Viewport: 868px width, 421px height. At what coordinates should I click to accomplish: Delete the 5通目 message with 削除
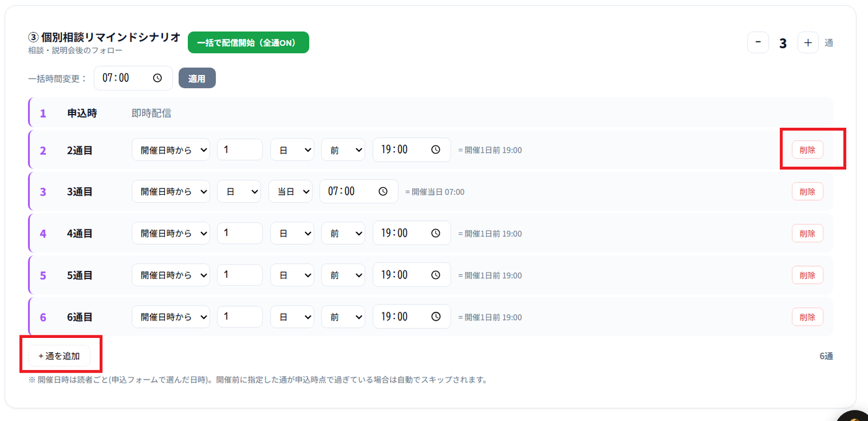tap(807, 275)
